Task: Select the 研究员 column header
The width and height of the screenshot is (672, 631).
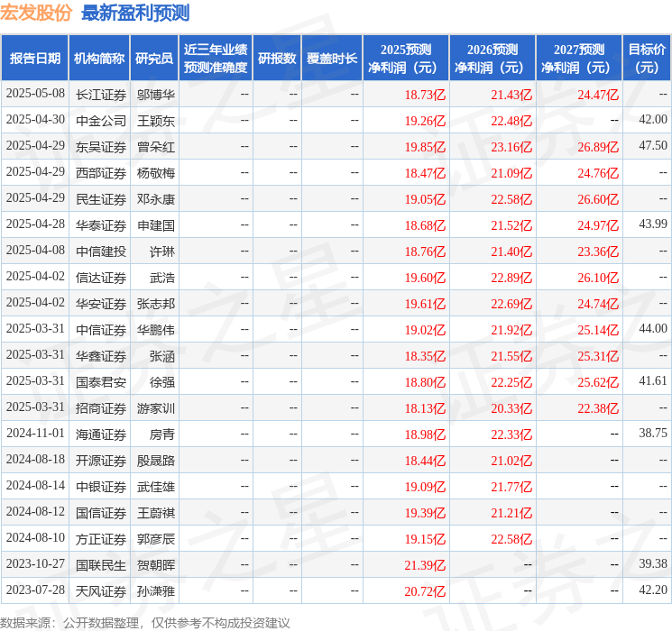Action: click(154, 59)
